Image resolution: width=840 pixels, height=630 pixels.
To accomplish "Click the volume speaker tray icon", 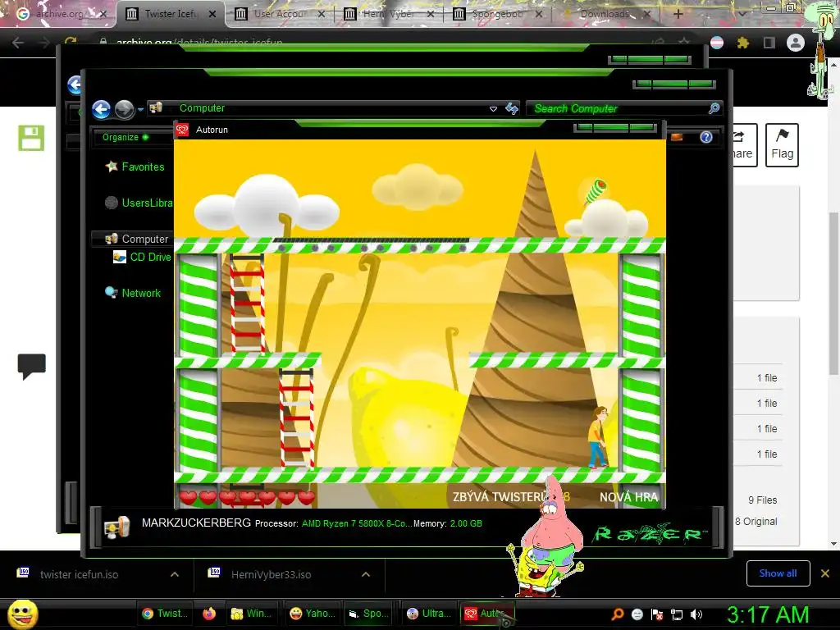I will pos(696,614).
